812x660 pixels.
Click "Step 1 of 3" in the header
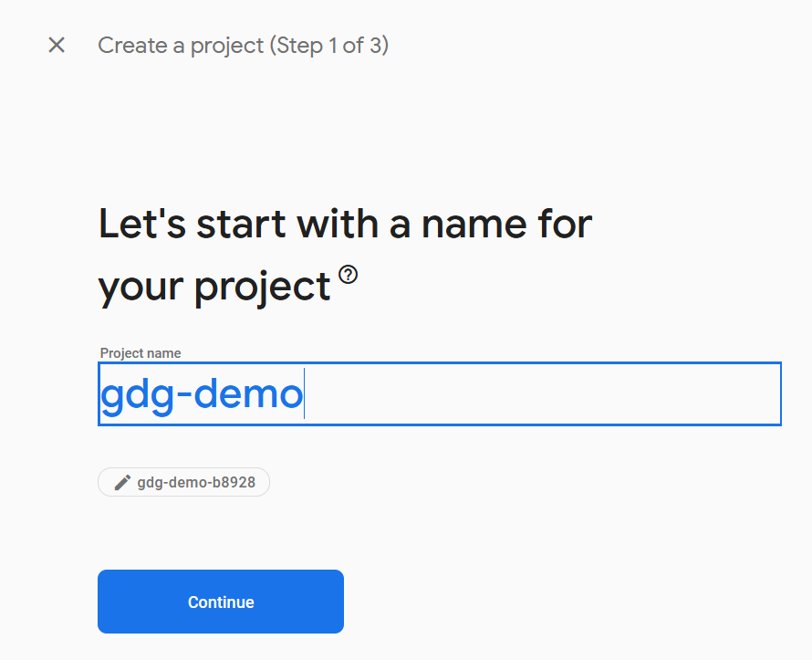pos(328,45)
